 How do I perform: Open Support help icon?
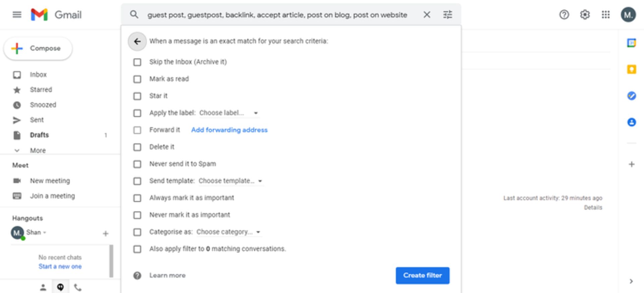tap(564, 15)
